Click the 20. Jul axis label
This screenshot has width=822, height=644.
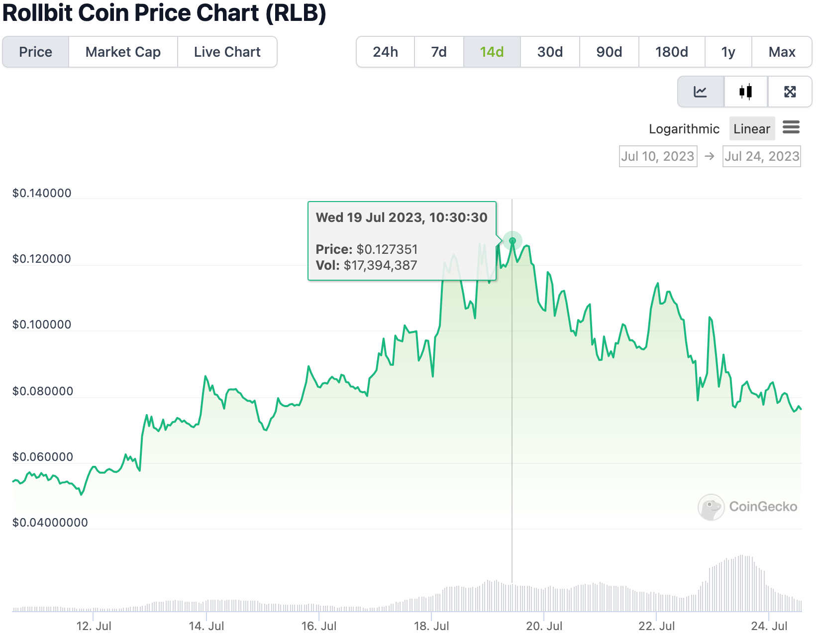[544, 626]
